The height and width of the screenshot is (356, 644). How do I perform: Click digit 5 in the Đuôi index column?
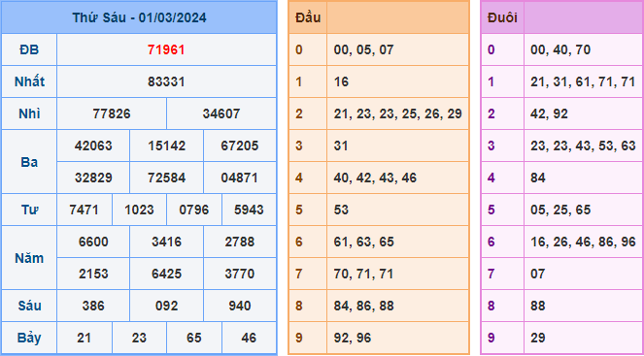click(491, 210)
